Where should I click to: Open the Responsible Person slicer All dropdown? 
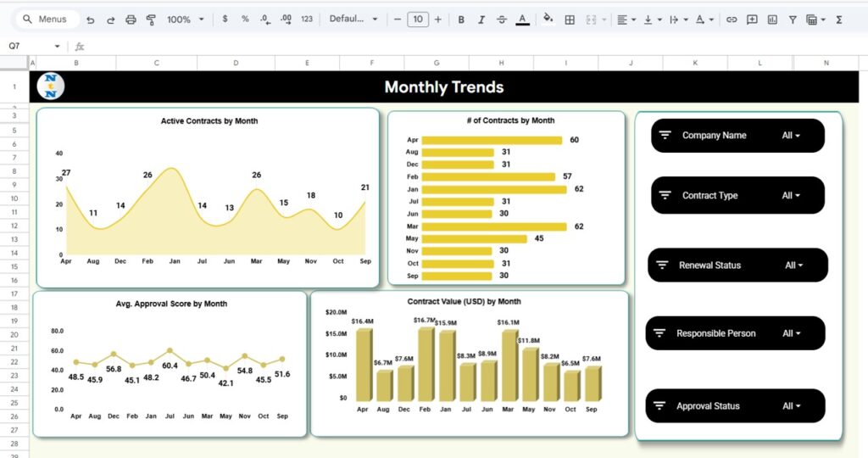point(792,333)
